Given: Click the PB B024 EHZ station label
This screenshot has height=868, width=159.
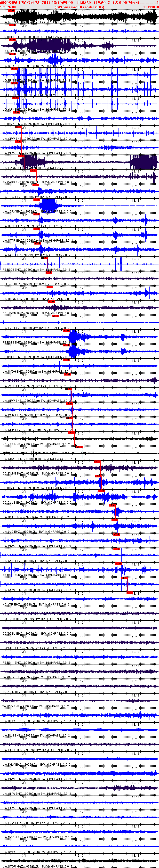Looking at the screenshot, I should (36, 488).
